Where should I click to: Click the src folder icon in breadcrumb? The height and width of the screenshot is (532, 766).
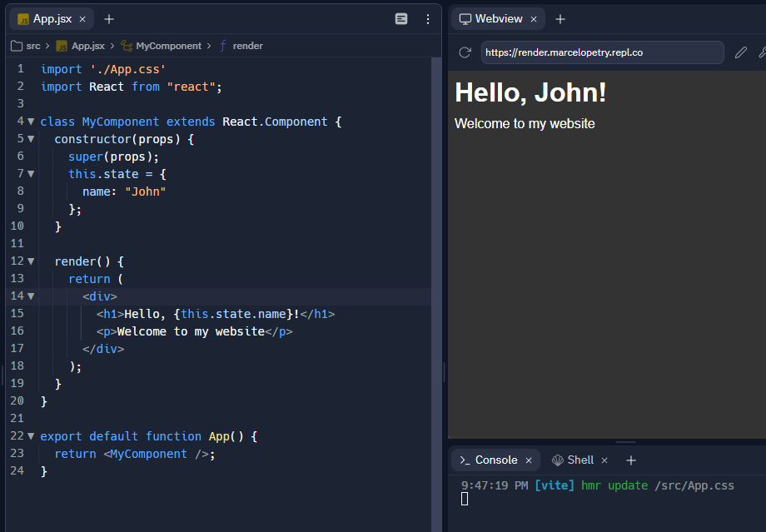pos(17,46)
